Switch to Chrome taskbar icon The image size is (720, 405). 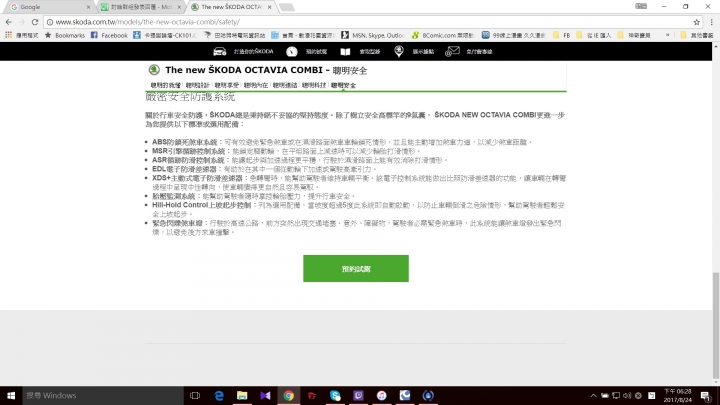point(288,395)
